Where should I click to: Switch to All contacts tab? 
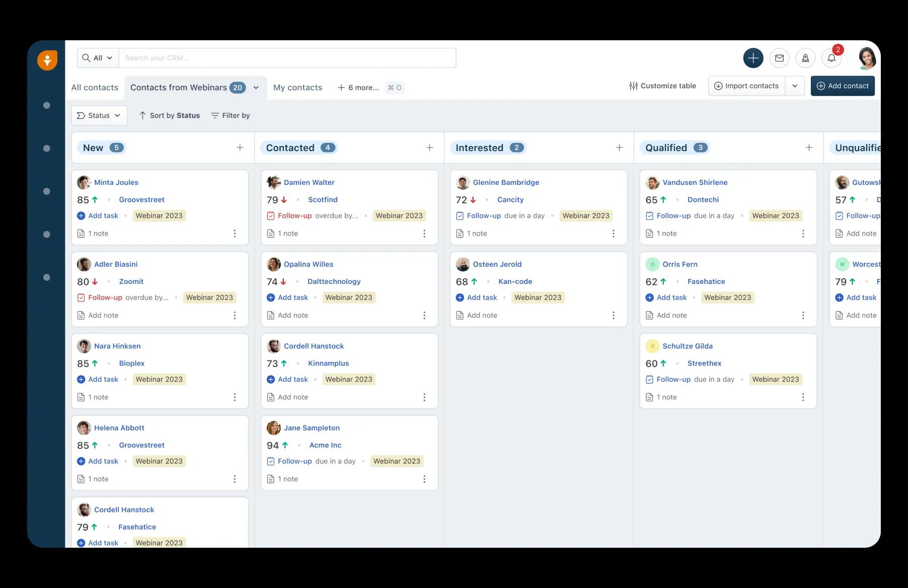click(95, 88)
